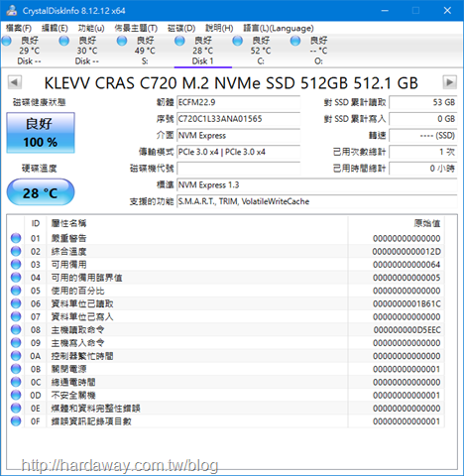Click the status icon of attribute 0E
464x476 pixels.
16,408
